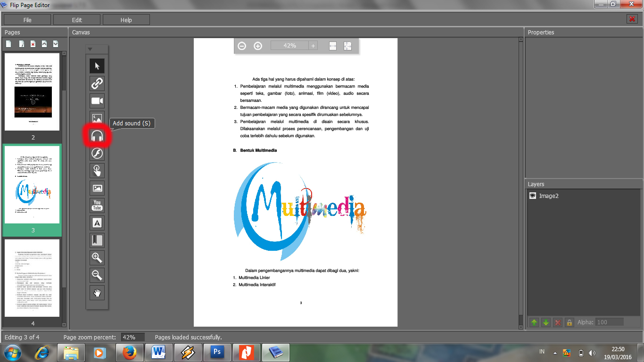The image size is (644, 362).
Task: Click the circular minus zoom button on canvas
Action: [242, 46]
